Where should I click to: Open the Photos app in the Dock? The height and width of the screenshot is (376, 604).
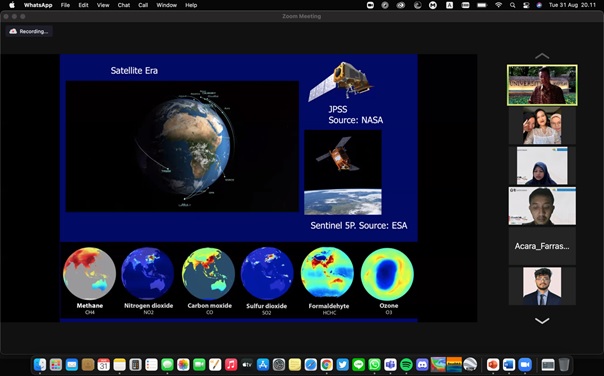coord(183,364)
